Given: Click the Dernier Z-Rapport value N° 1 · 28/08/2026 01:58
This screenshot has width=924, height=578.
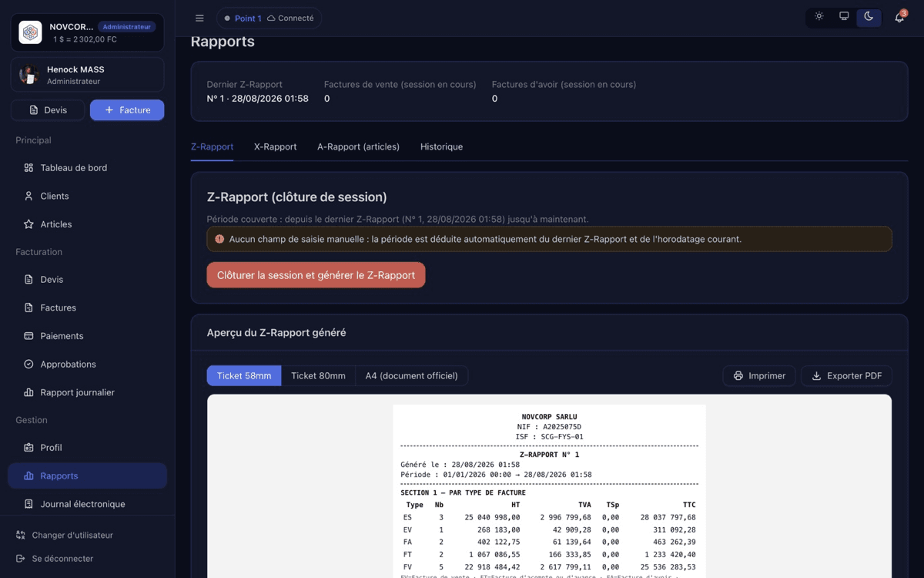Looking at the screenshot, I should point(257,99).
